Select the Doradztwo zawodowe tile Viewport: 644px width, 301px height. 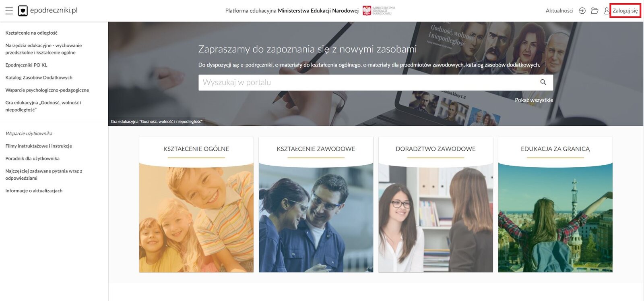[436, 205]
